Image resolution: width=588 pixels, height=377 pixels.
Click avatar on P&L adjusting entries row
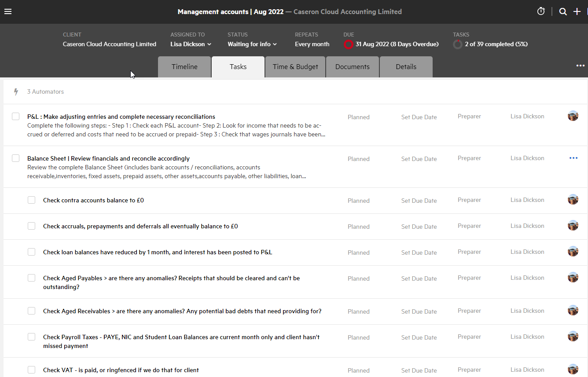(x=573, y=116)
